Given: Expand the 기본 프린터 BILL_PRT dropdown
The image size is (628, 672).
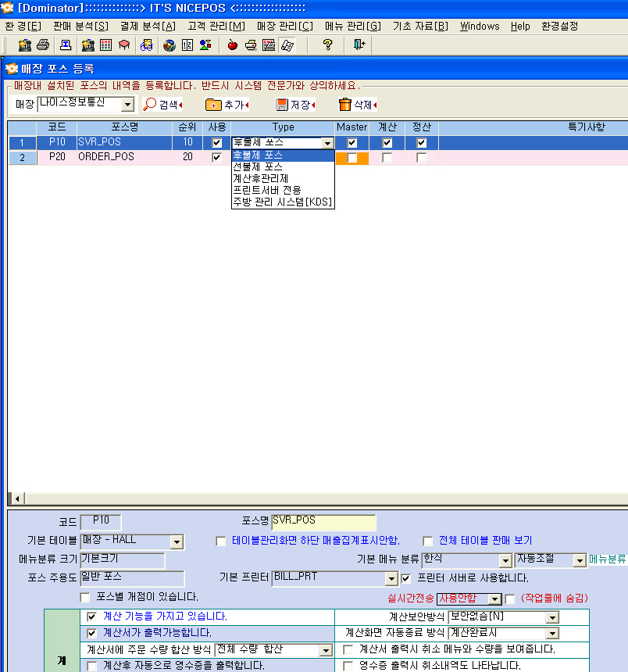Looking at the screenshot, I should 391,579.
